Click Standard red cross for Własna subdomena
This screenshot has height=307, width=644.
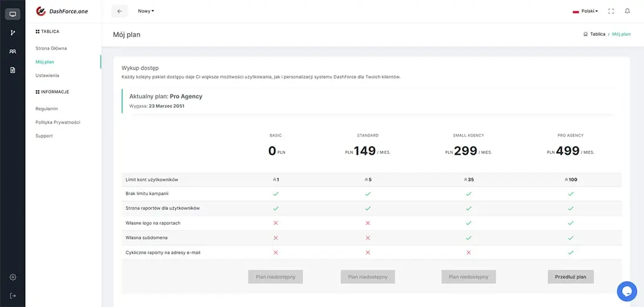click(x=368, y=237)
